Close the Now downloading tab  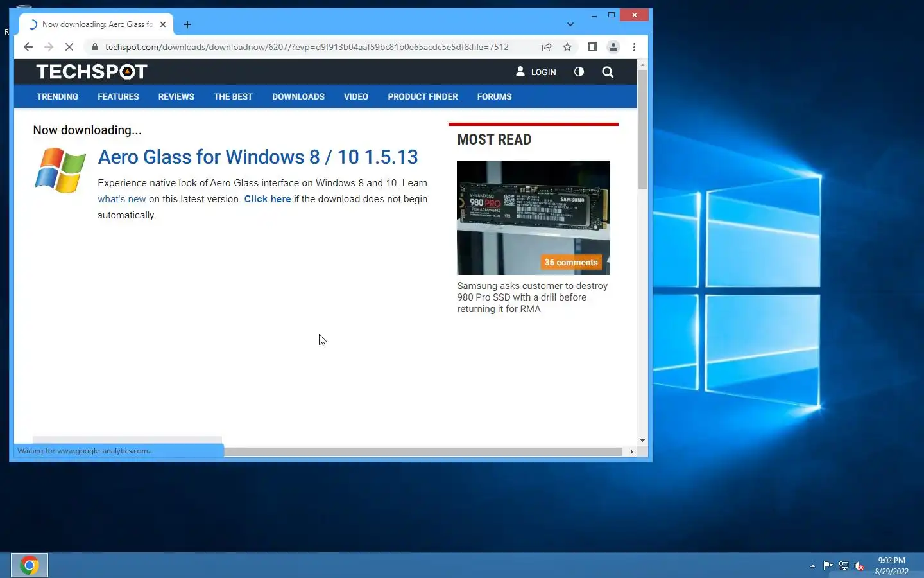click(x=163, y=24)
